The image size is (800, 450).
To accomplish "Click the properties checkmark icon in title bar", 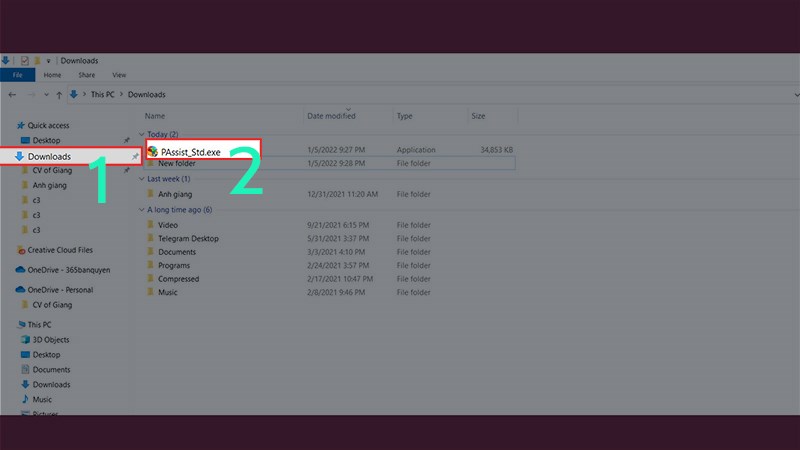I will 24,61.
